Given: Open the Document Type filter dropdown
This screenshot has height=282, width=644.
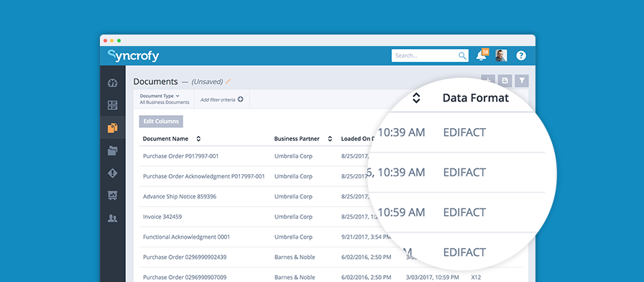Looking at the screenshot, I should click(x=165, y=99).
